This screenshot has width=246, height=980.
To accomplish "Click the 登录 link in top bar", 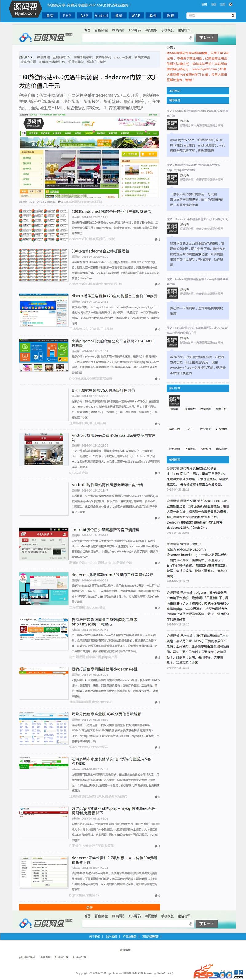I will coord(214,5).
